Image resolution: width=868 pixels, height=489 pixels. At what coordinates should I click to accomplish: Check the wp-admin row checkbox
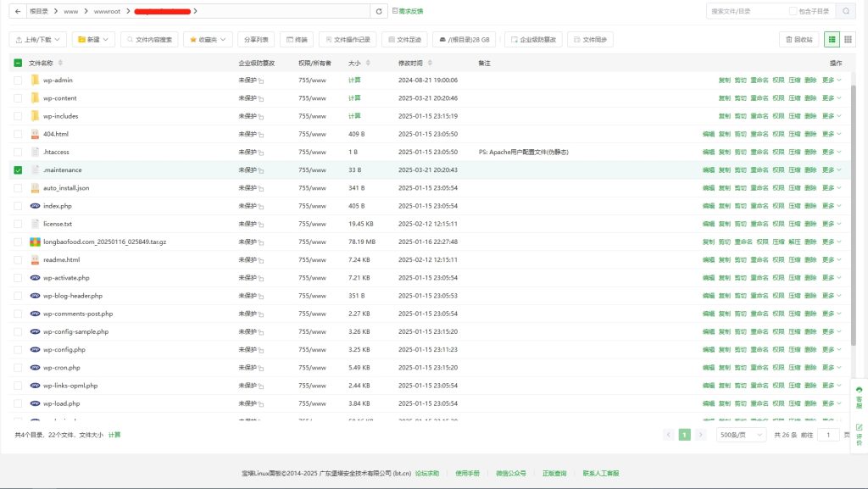click(x=18, y=81)
